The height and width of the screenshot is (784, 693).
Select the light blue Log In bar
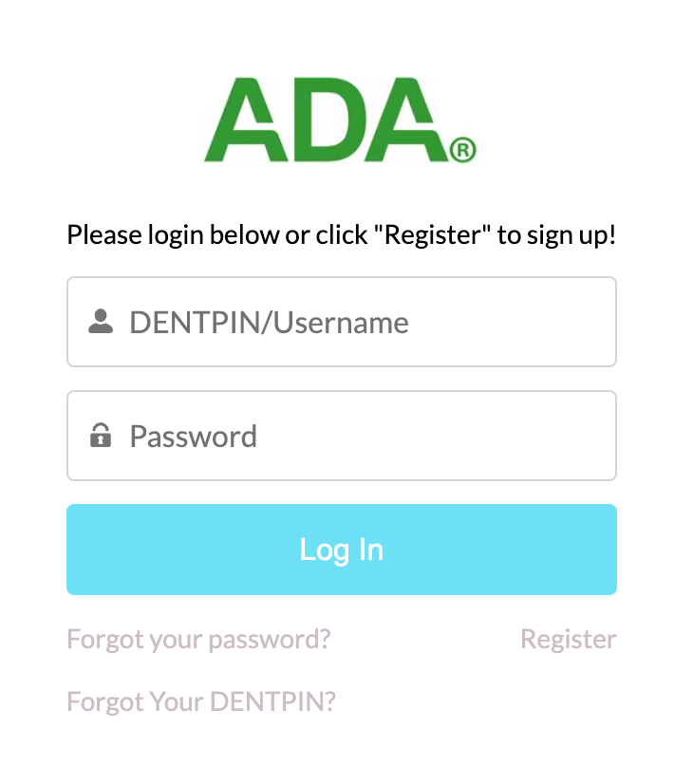pyautogui.click(x=342, y=549)
